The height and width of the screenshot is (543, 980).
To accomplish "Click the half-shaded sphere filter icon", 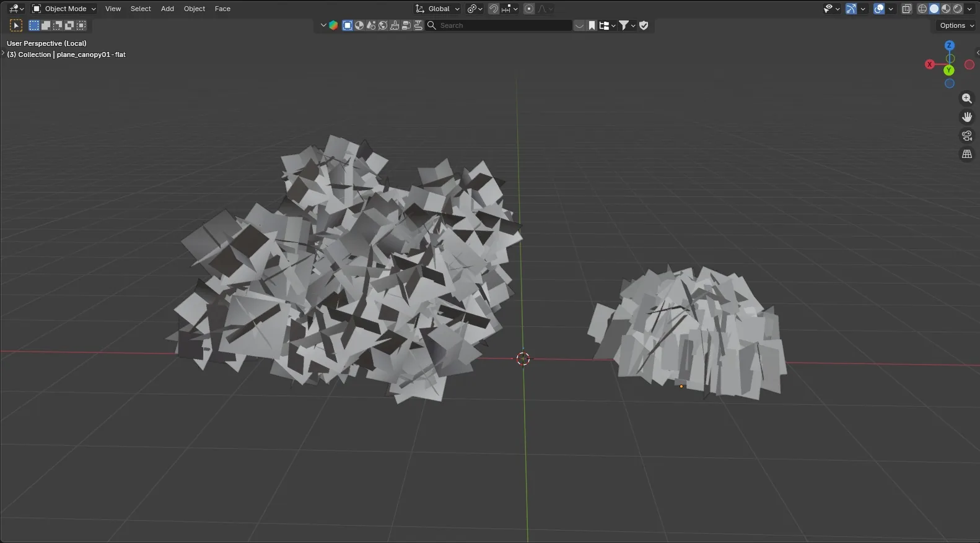I will tap(359, 25).
